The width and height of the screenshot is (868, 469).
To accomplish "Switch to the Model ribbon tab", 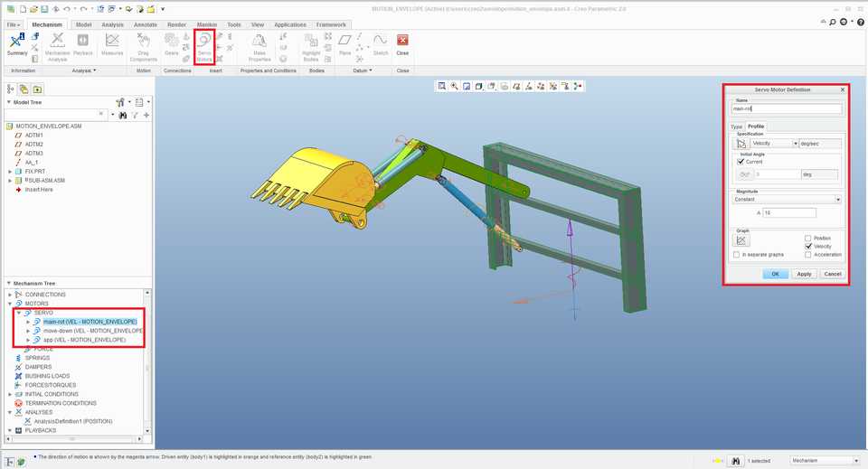I will (83, 25).
